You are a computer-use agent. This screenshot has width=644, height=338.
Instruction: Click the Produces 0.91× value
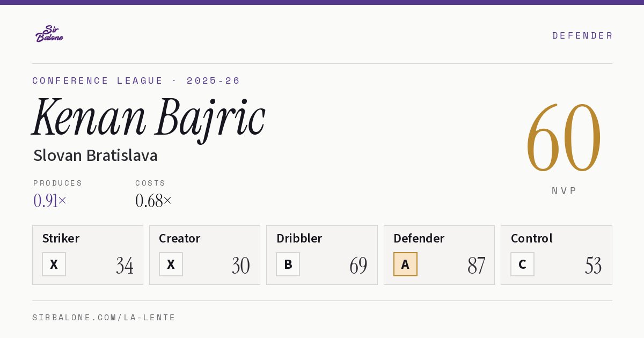[x=50, y=201]
